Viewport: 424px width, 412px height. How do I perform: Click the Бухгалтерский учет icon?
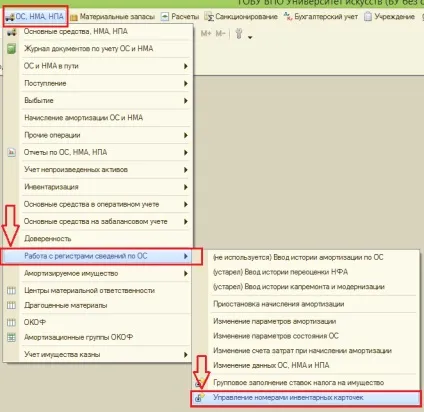tap(288, 17)
